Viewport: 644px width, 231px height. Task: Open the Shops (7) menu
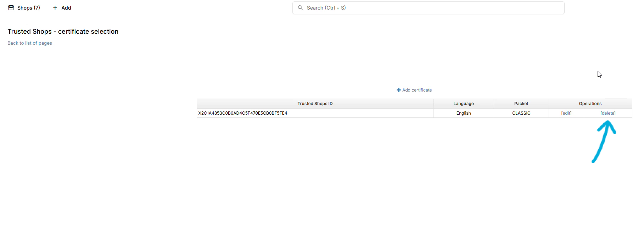24,8
